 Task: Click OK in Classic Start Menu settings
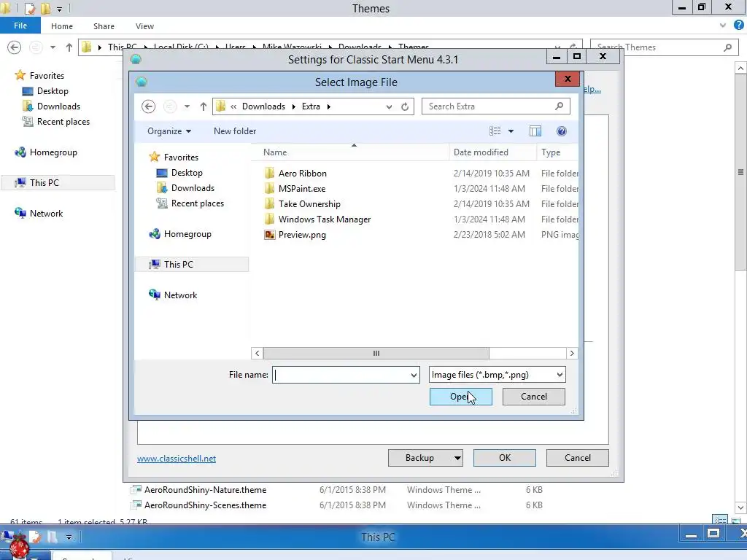coord(505,458)
